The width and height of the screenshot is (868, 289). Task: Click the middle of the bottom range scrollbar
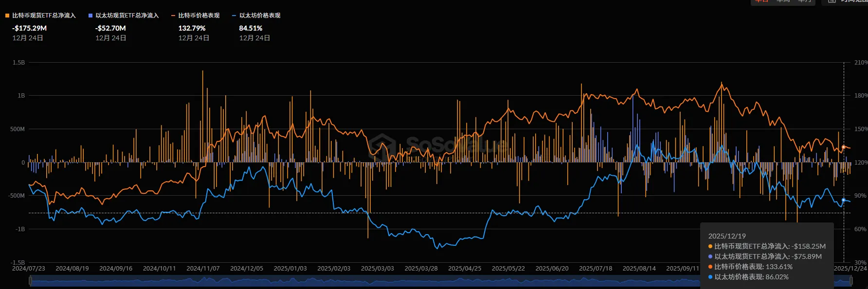point(440,281)
